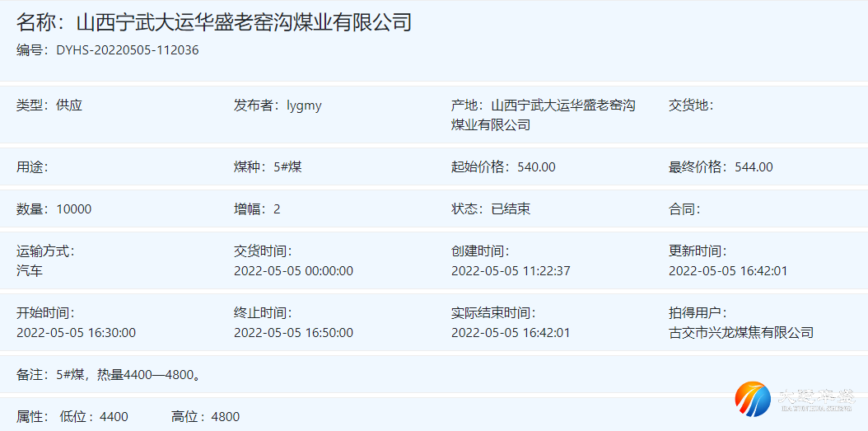Click the coal type 5#煤 value

coord(287,167)
